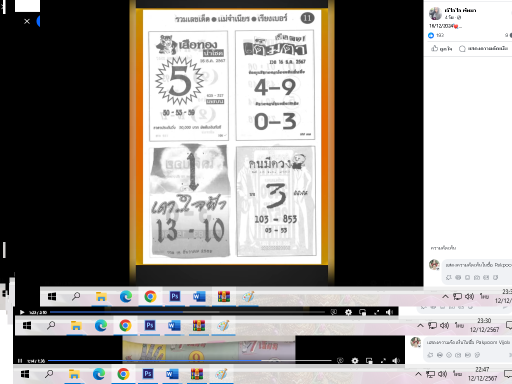This screenshot has height=384, width=512.
Task: Open network status on the 22:47 taskbar
Action: pyautogui.click(x=430, y=374)
